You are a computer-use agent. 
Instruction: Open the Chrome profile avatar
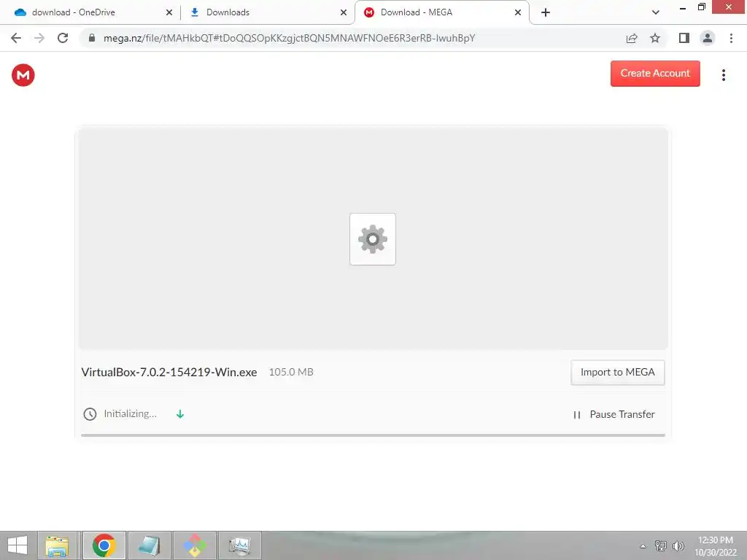[708, 38]
